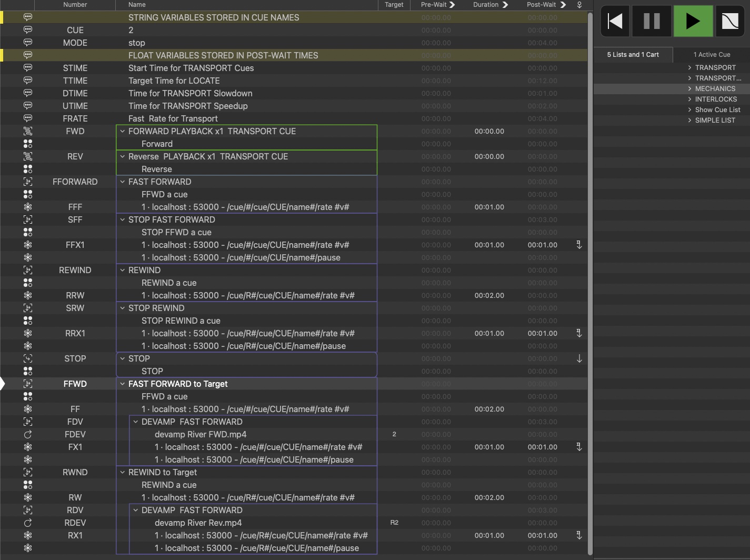The image size is (750, 560).
Task: Click the network cue icon on FFF row
Action: [x=28, y=207]
